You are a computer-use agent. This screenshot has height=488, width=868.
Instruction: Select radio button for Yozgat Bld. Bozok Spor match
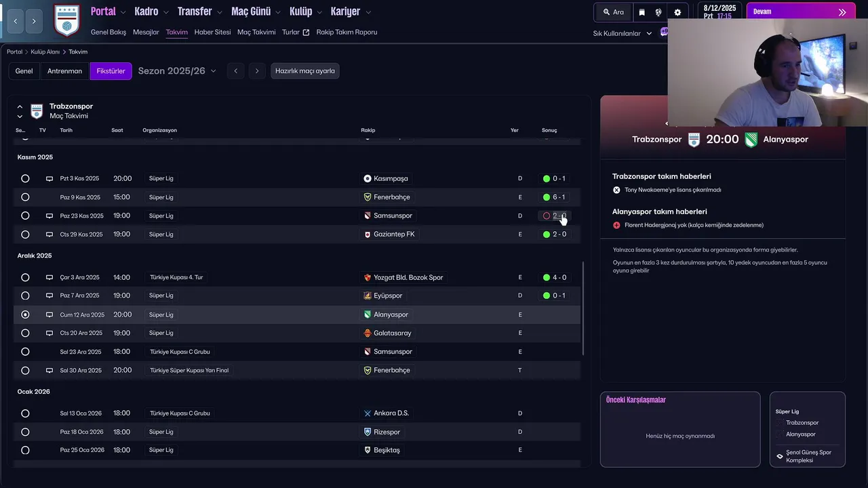point(25,277)
